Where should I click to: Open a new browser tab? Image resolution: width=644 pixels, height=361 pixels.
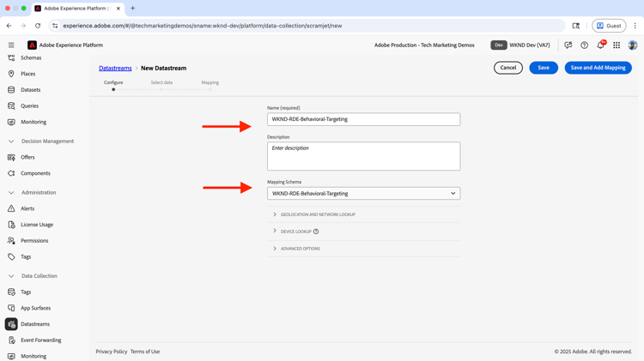[x=132, y=9]
